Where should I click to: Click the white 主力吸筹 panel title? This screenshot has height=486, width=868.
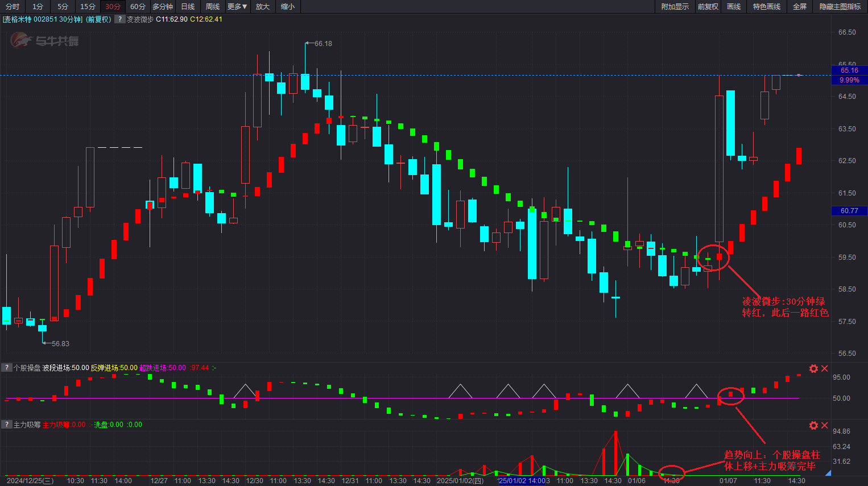coord(27,425)
